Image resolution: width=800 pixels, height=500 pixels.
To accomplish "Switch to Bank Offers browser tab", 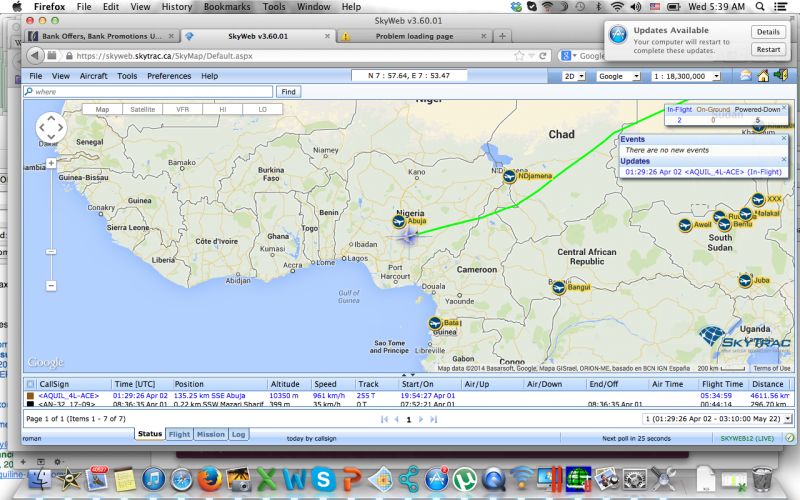I will (102, 36).
